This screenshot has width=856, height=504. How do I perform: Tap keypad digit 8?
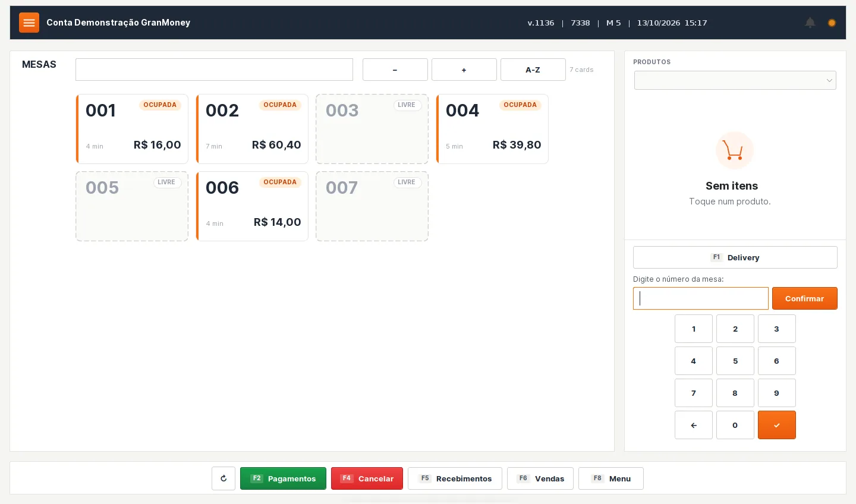(x=735, y=393)
